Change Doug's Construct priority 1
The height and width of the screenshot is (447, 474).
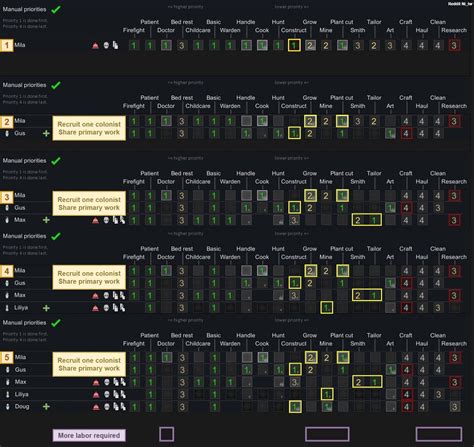[x=295, y=407]
